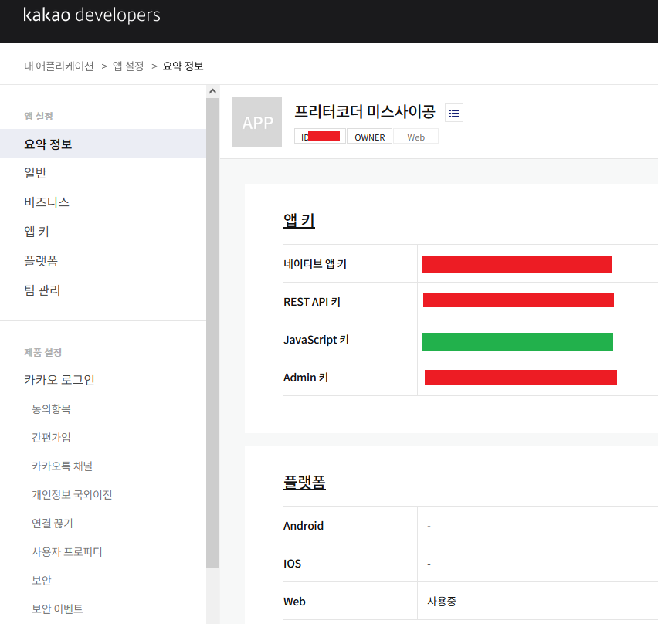Open 동의항목 submenu

(51, 408)
